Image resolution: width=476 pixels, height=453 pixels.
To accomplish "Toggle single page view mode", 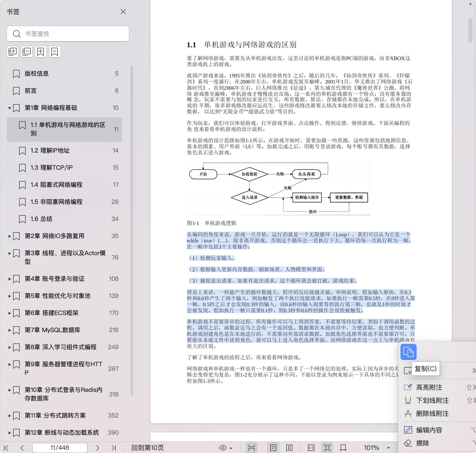I will pos(273,448).
